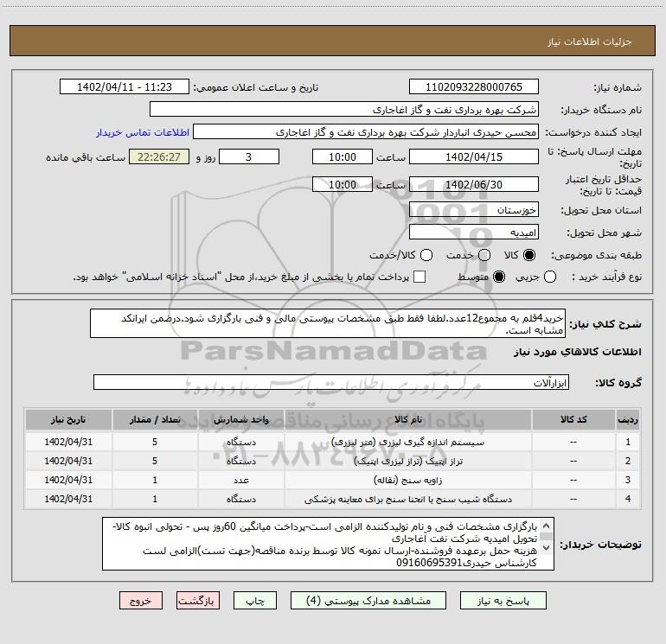The height and width of the screenshot is (644, 666).
Task: Click the تاریخ نیاز column header
Action: tap(68, 420)
